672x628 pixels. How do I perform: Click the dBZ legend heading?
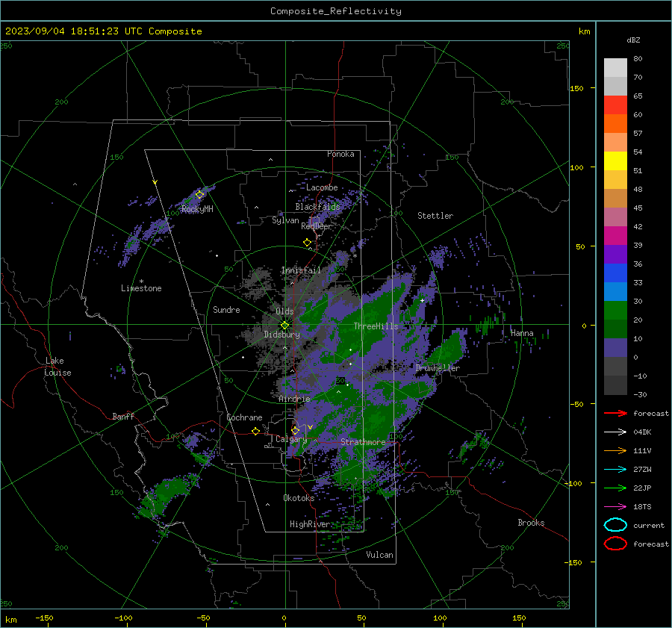[633, 40]
